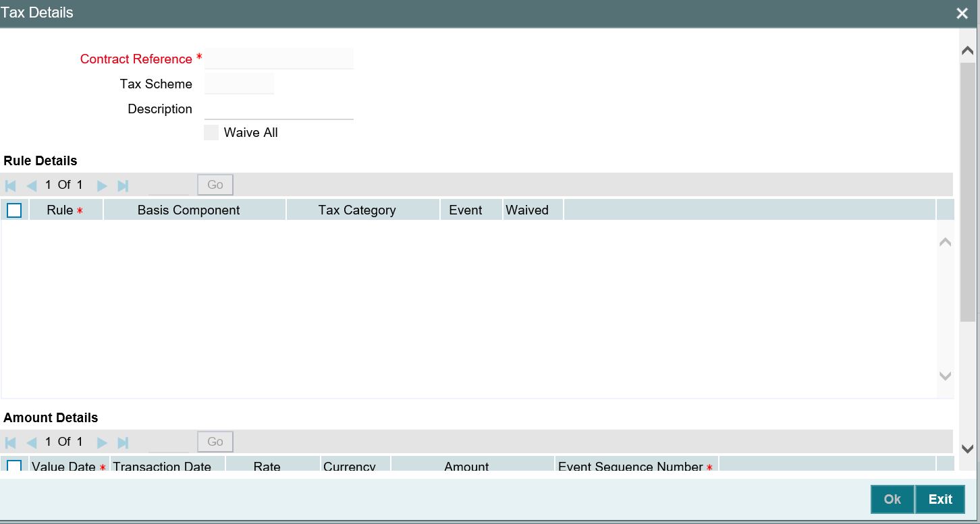Click the Event column header
This screenshot has height=524, width=980.
471,210
